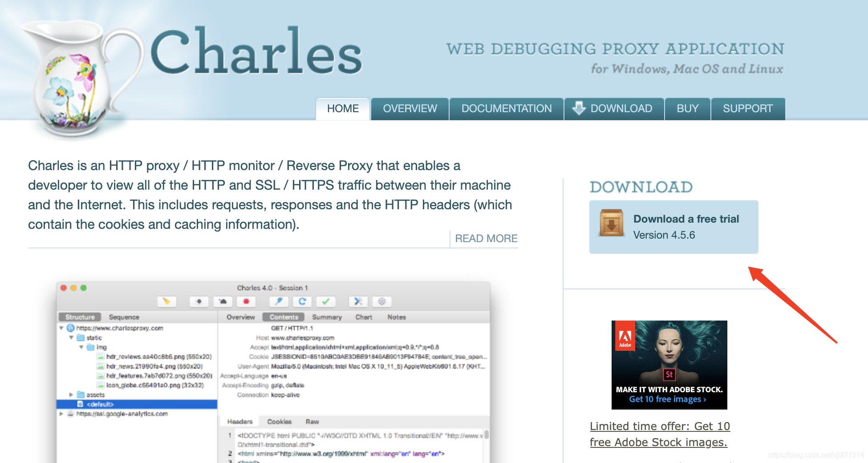
Task: Open the DOCUMENTATION navigation tab
Action: pyautogui.click(x=507, y=109)
